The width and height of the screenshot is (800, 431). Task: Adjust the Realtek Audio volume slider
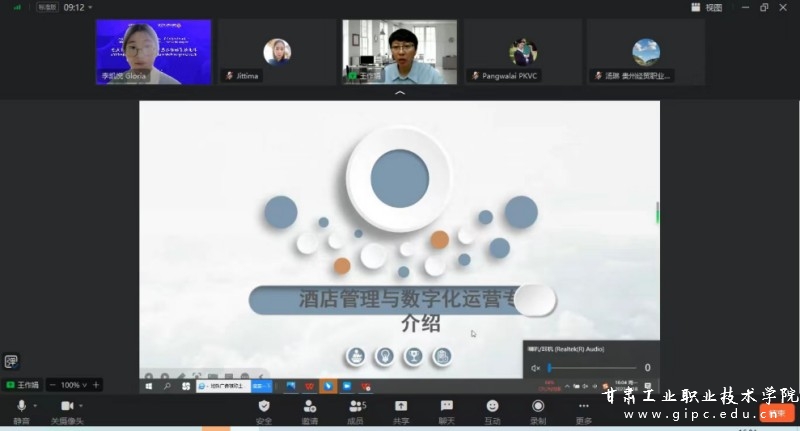point(590,368)
